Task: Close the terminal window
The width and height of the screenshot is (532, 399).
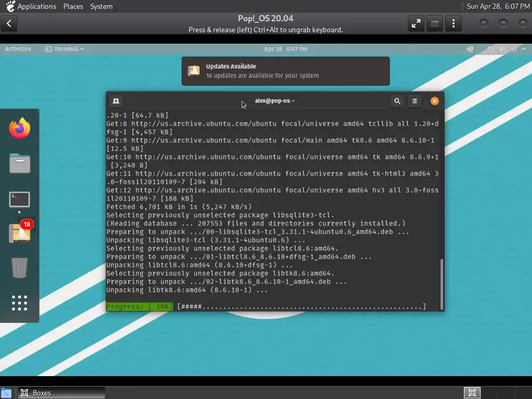Action: tap(434, 101)
